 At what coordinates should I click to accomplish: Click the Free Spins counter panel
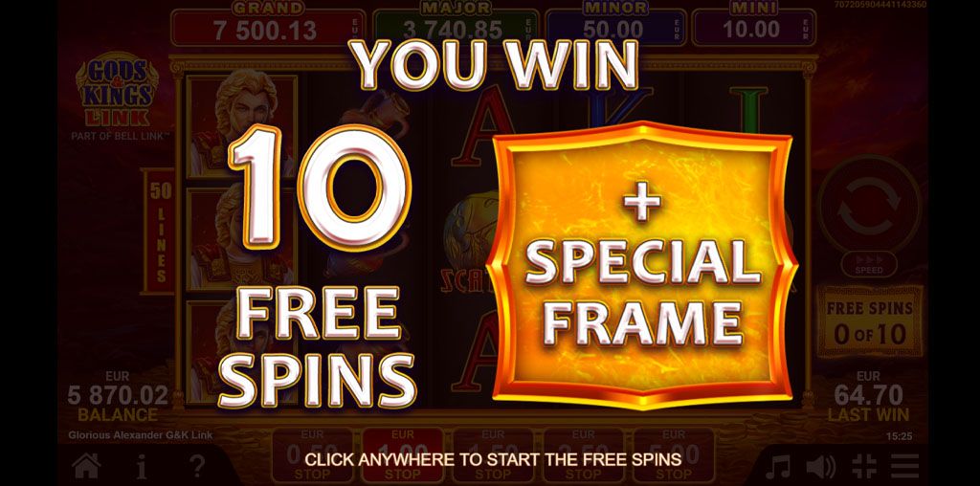coord(869,322)
